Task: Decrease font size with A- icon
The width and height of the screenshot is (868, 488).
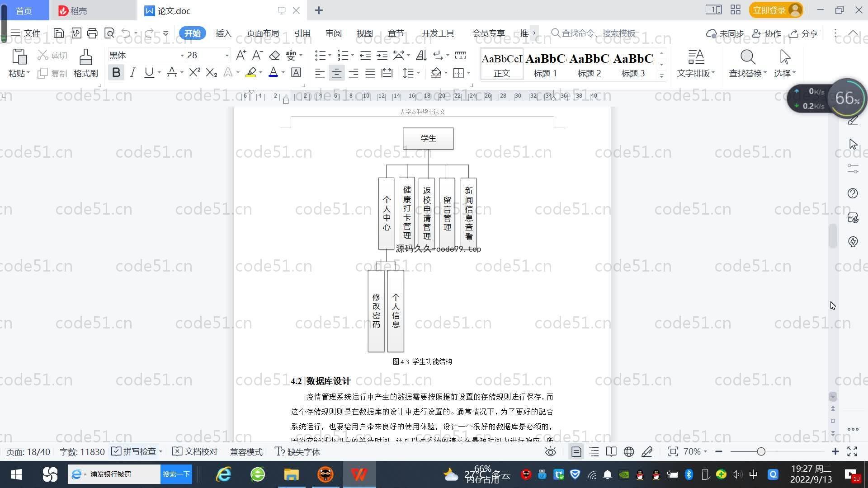Action: (257, 55)
